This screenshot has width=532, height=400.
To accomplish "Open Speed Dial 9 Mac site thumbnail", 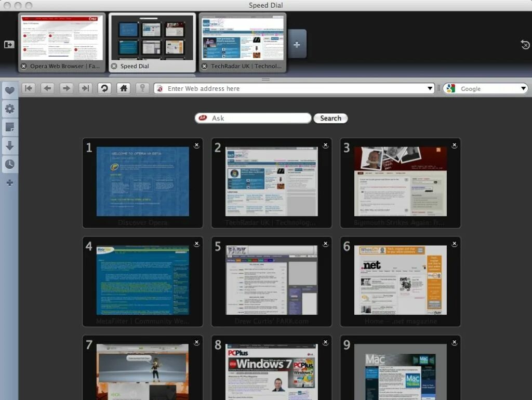I will coord(401,372).
